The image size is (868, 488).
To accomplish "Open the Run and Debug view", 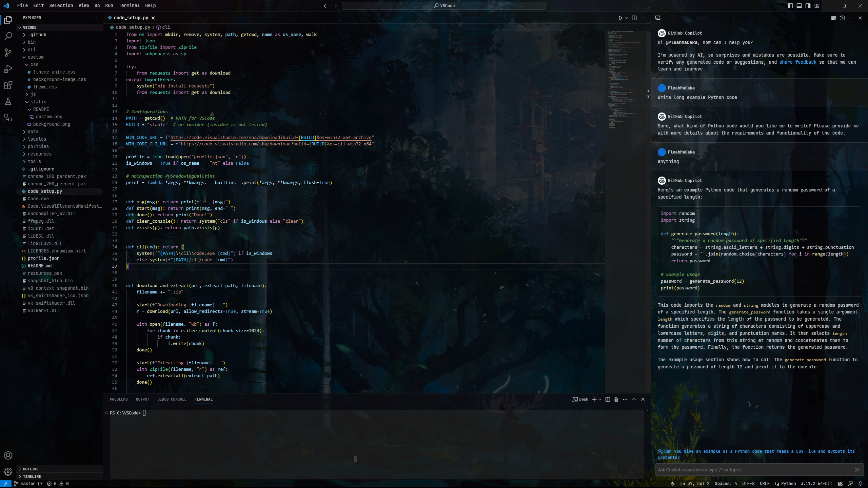I will click(8, 69).
